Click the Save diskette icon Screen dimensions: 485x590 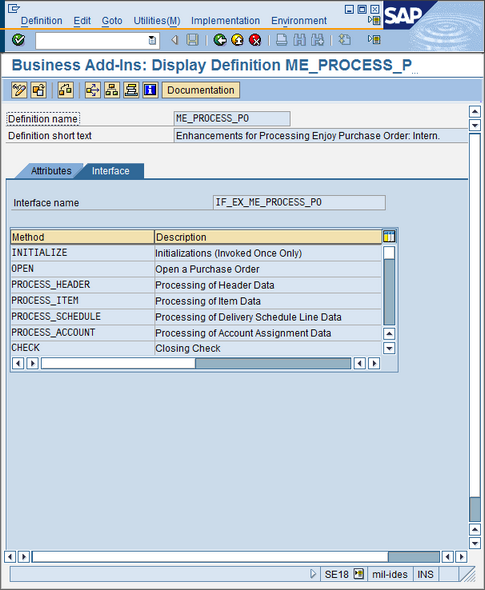click(x=193, y=40)
